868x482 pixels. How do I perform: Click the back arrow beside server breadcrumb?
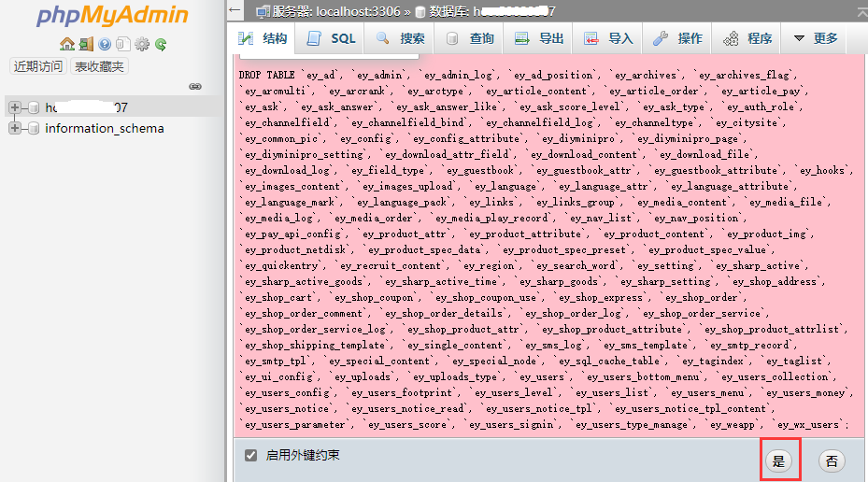(x=235, y=10)
